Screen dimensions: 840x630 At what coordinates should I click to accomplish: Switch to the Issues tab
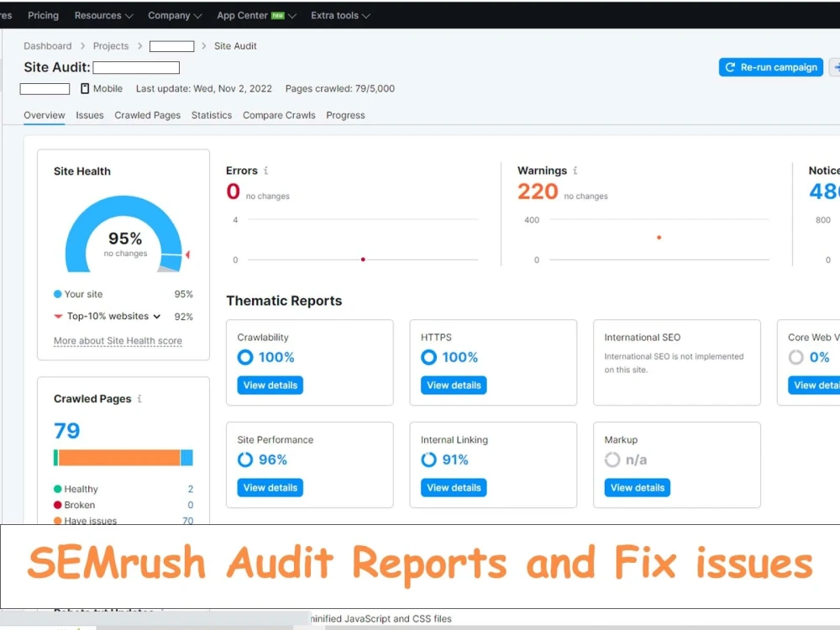[x=90, y=115]
